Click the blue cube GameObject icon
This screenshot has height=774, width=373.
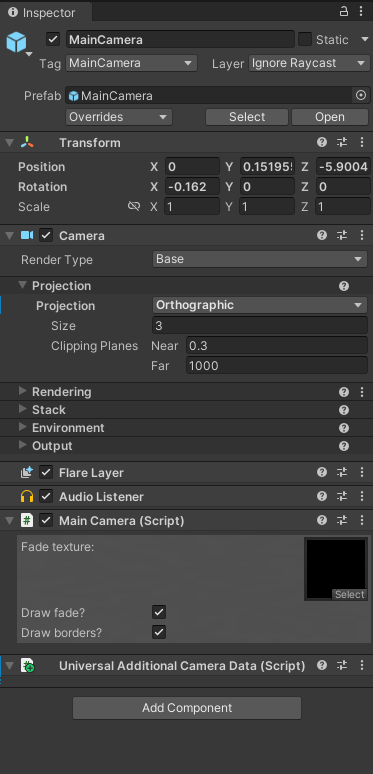click(16, 42)
